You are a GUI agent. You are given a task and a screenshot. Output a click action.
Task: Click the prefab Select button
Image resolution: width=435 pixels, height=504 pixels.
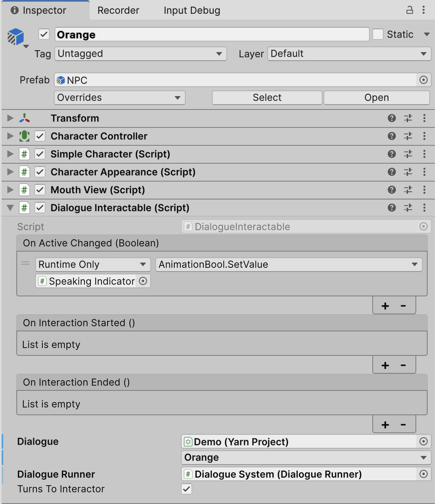(267, 98)
